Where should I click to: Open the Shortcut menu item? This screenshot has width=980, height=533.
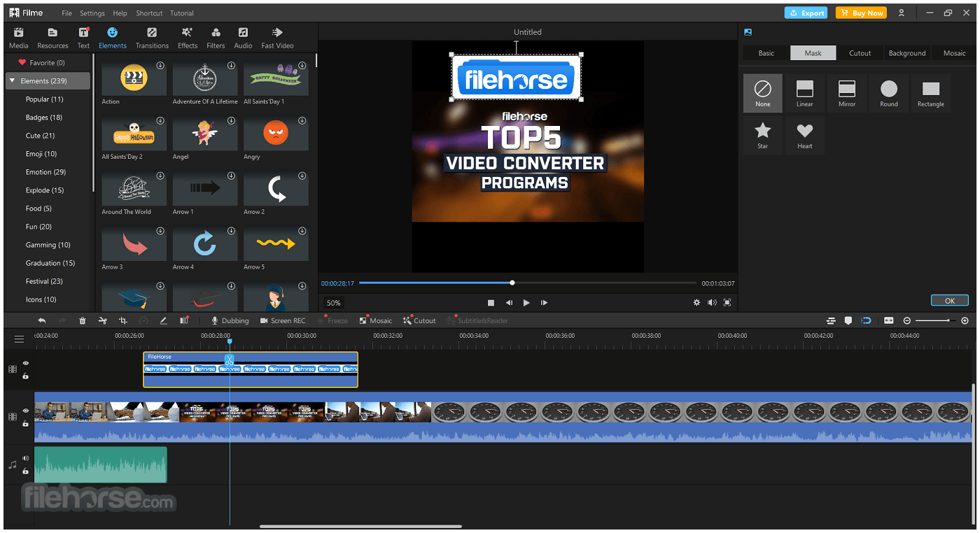pyautogui.click(x=149, y=13)
